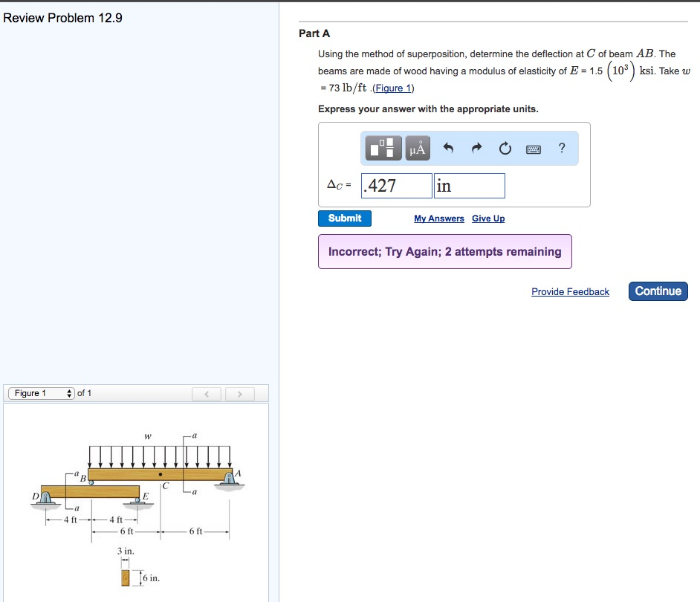This screenshot has width=700, height=602.
Task: Click the Undo icon in the answer toolbar
Action: [448, 147]
